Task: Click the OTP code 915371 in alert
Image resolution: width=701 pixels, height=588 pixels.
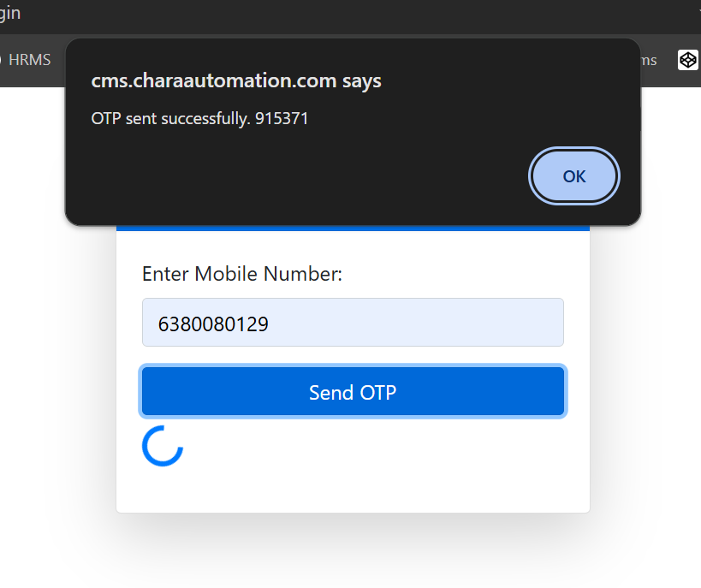Action: click(282, 118)
